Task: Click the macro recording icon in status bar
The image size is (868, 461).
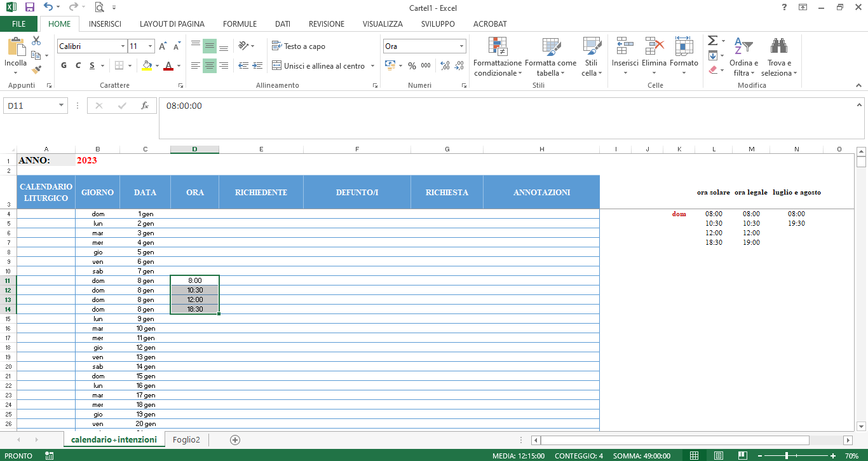Action: (x=50, y=456)
